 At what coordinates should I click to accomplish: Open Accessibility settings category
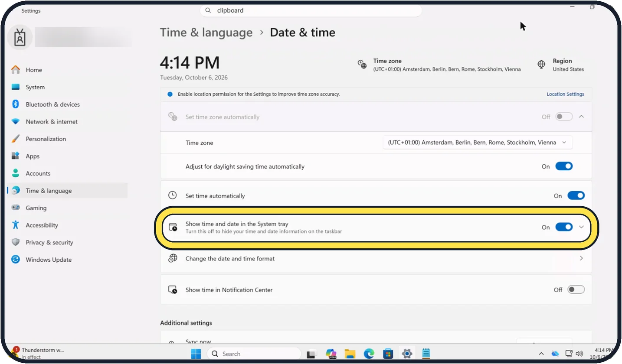click(67, 225)
